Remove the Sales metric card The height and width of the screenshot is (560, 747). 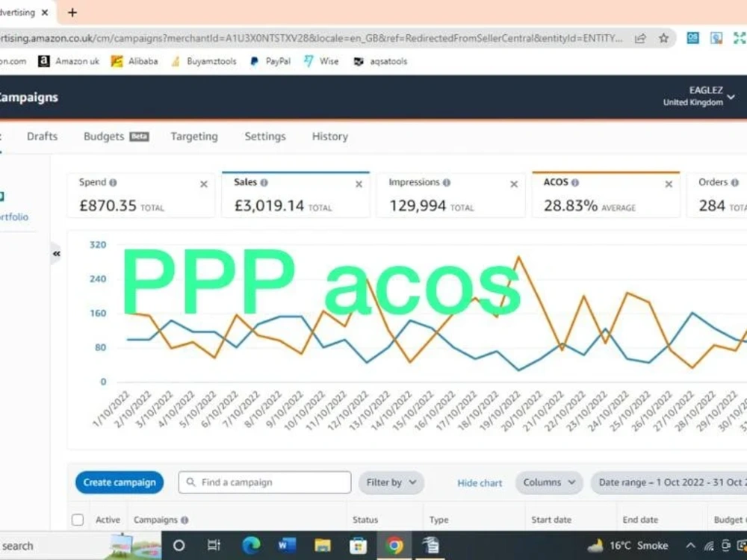coord(359,184)
